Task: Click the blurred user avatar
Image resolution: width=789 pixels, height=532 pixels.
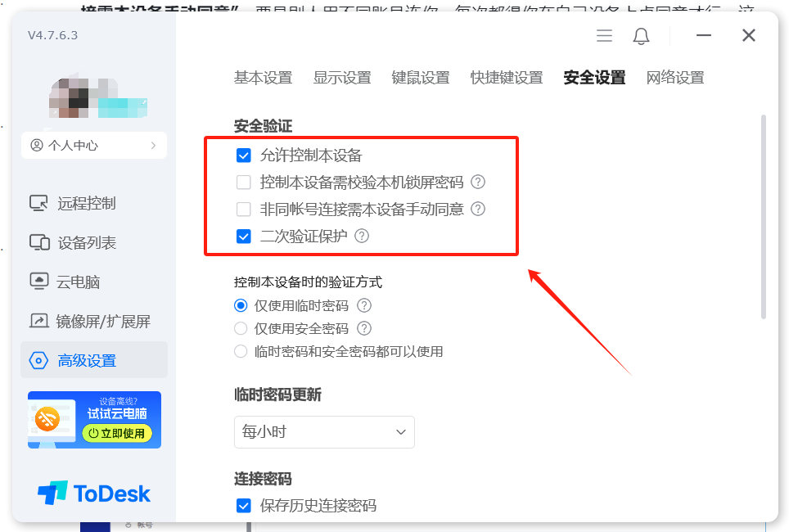Action: point(69,98)
